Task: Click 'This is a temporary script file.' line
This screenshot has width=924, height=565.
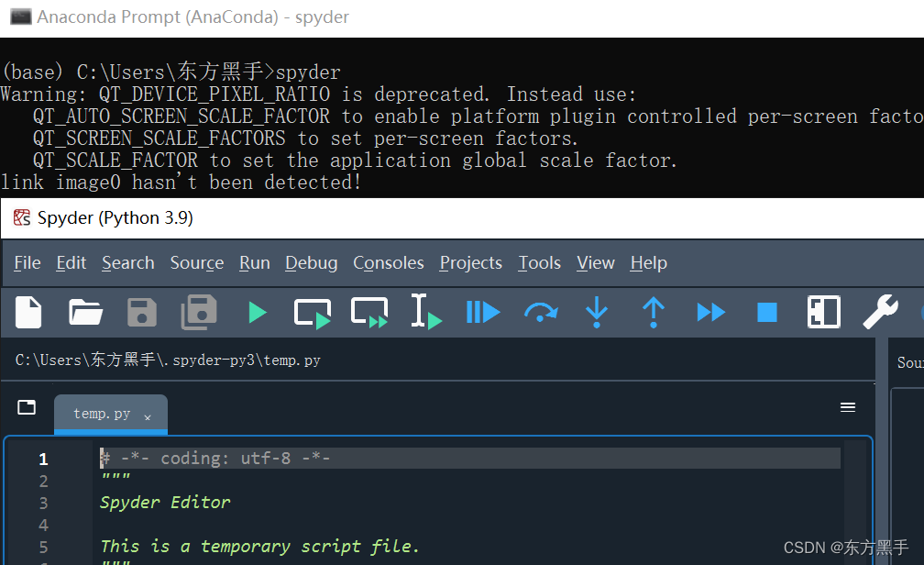Action: 259,546
